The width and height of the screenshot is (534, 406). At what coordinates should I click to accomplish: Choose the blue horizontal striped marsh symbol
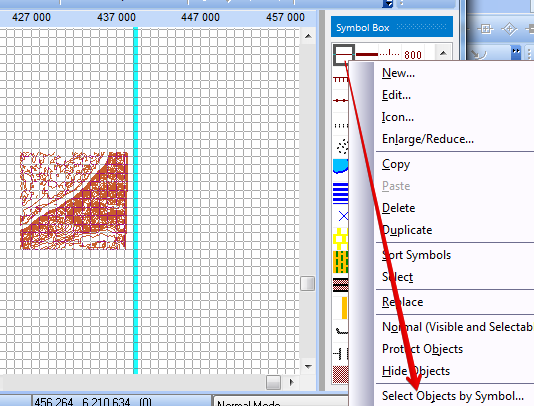(x=341, y=193)
